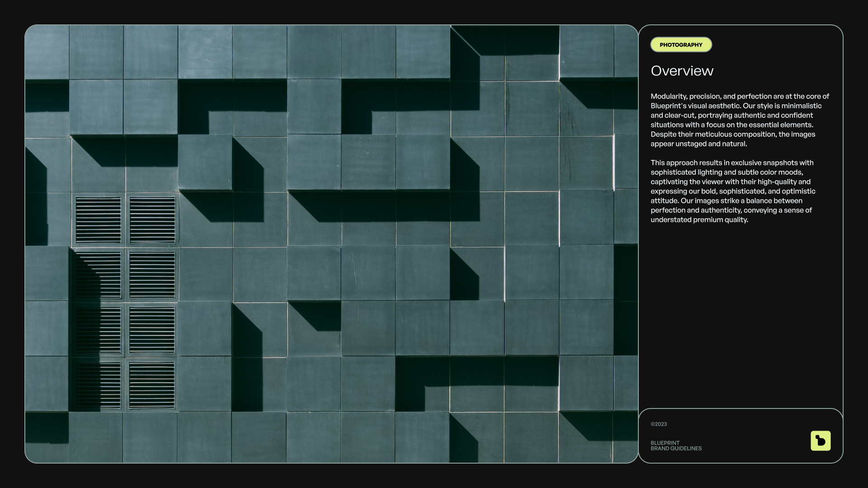Click the paragraph starting This approach results
The height and width of the screenshot is (488, 868).
(x=732, y=191)
